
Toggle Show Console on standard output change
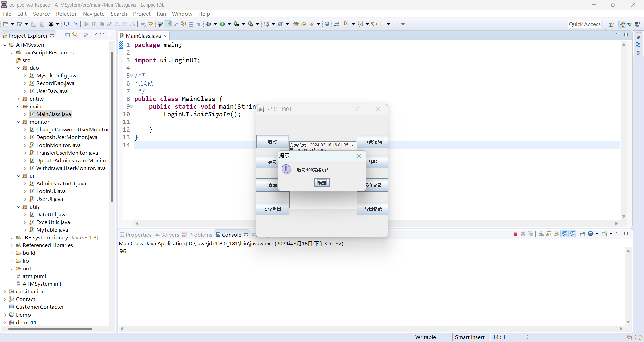pyautogui.click(x=565, y=234)
